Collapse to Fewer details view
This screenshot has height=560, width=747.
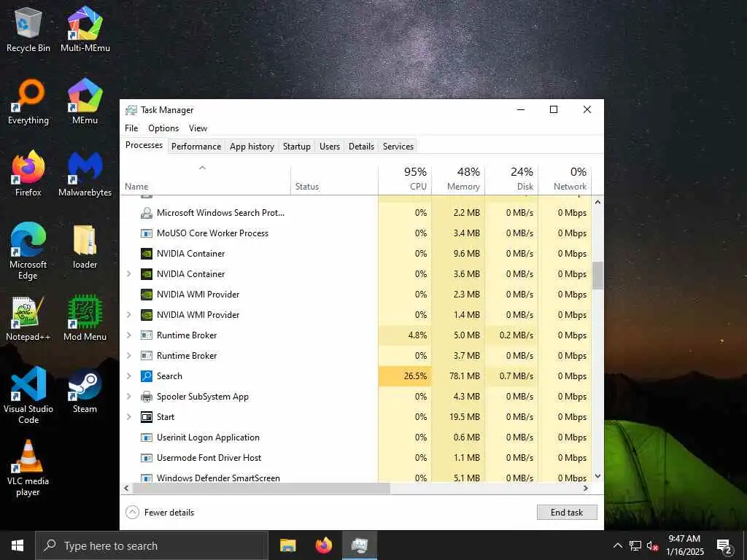point(160,513)
